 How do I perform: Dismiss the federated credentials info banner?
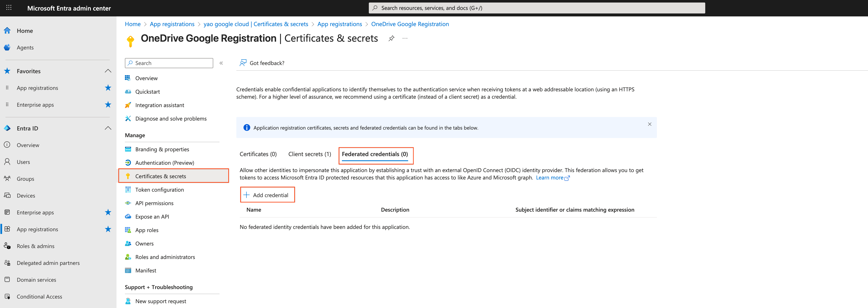click(649, 124)
